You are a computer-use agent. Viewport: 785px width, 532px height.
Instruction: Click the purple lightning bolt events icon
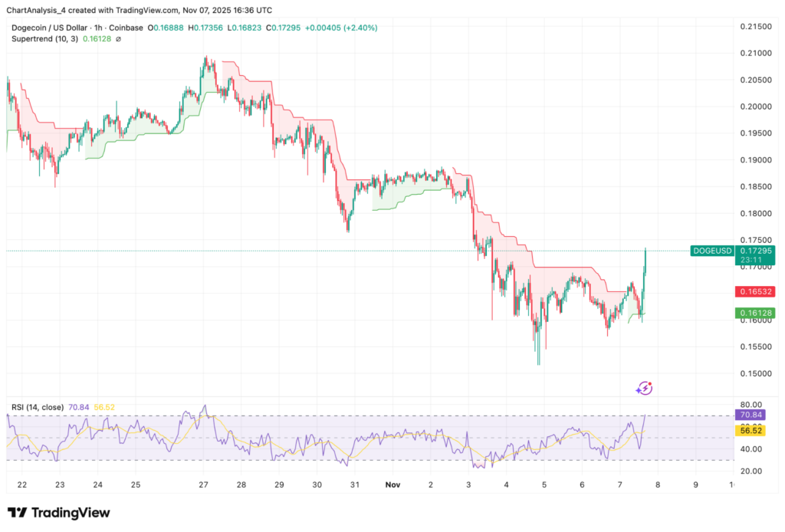click(644, 389)
